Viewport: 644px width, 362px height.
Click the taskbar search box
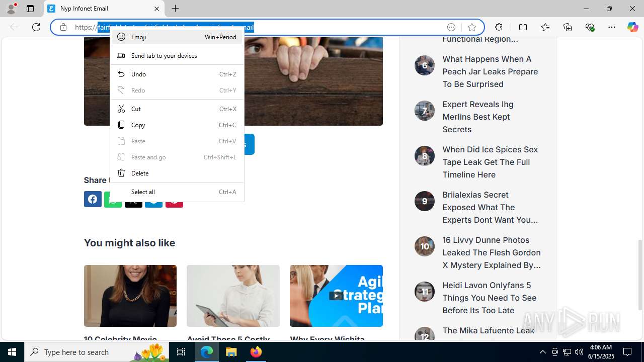click(x=97, y=352)
